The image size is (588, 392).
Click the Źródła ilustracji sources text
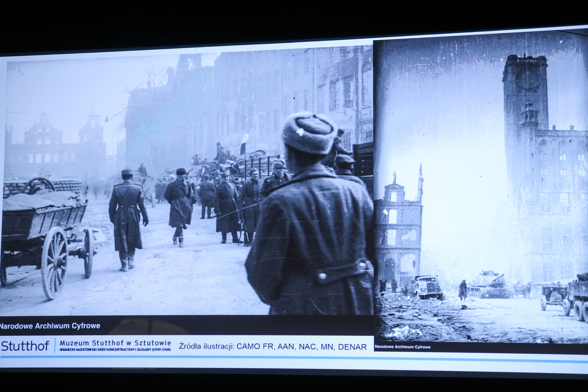[272, 346]
